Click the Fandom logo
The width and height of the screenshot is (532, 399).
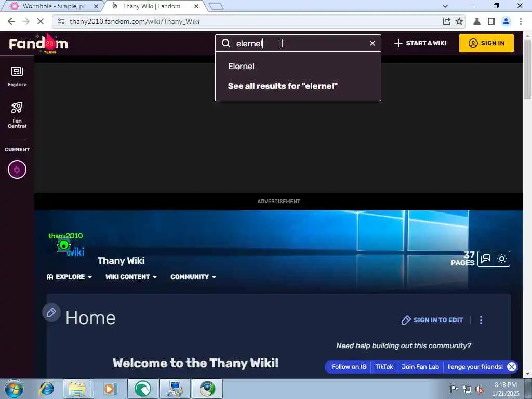tap(38, 44)
